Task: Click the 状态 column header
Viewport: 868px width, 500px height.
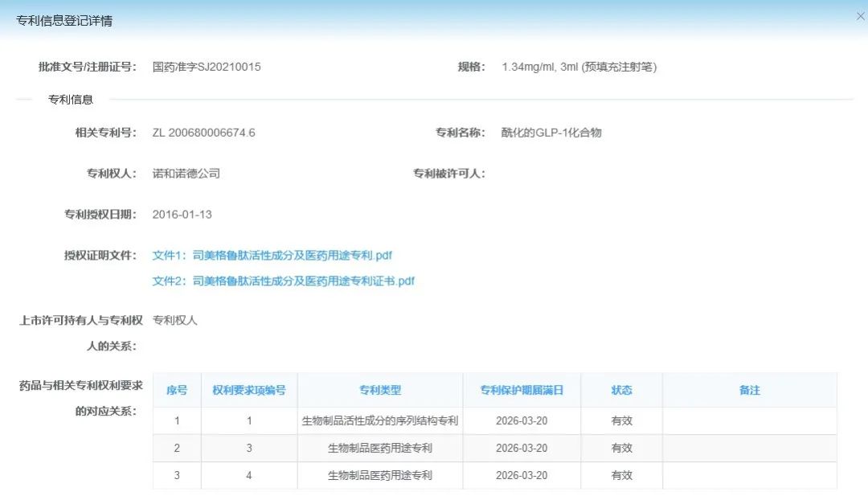Action: (x=621, y=391)
